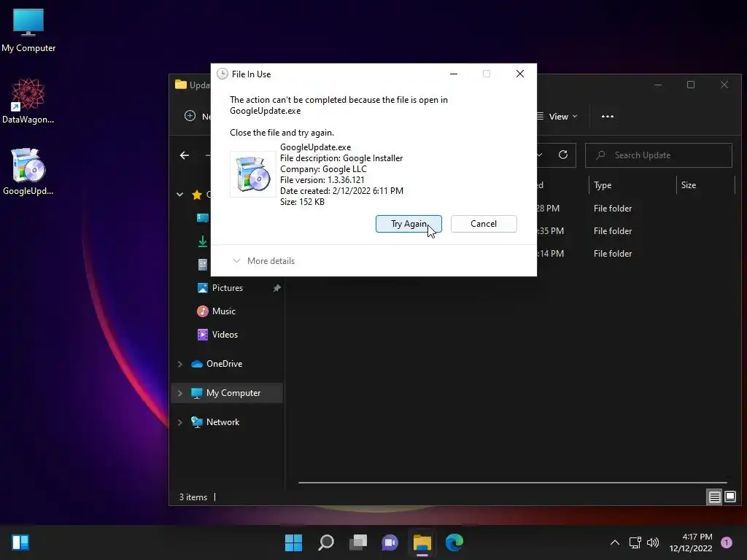Click Try Again in File In Use dialog
This screenshot has width=747, height=560.
coord(409,224)
